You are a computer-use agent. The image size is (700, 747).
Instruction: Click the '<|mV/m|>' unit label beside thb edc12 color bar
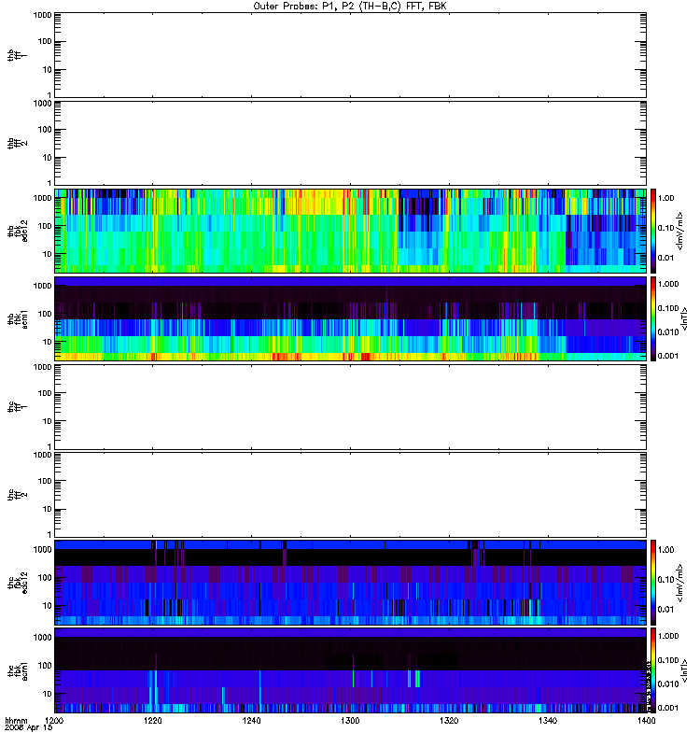coord(680,231)
